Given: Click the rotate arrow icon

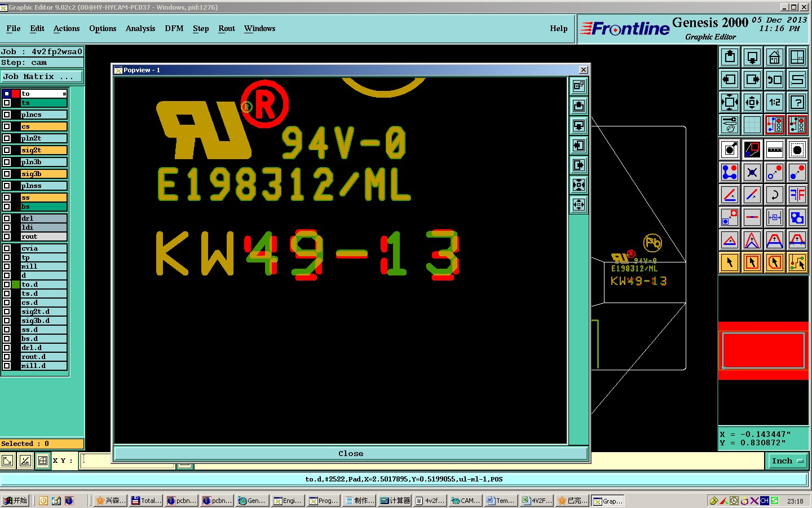Looking at the screenshot, I should (775, 195).
